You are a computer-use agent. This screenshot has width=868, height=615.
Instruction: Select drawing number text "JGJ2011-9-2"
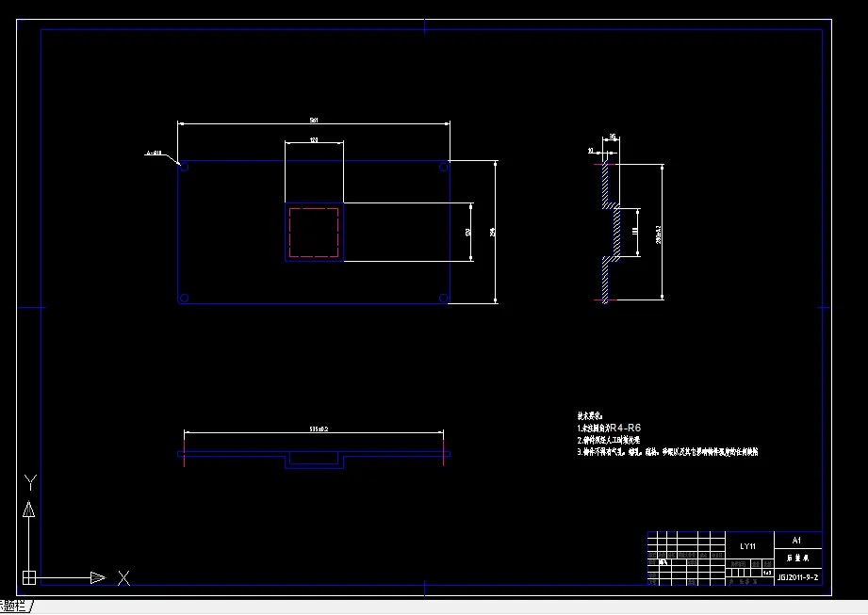[x=797, y=576]
